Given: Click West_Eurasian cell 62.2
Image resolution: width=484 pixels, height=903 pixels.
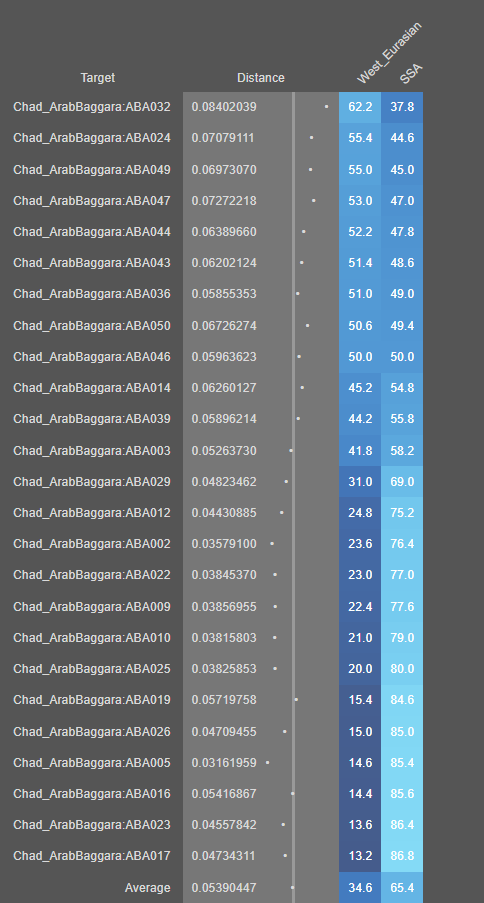Looking at the screenshot, I should (x=360, y=107).
